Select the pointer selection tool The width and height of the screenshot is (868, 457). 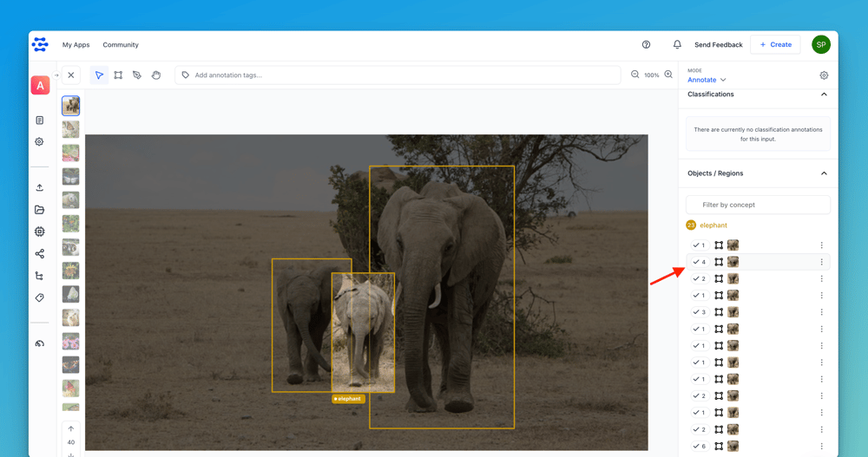pyautogui.click(x=99, y=75)
